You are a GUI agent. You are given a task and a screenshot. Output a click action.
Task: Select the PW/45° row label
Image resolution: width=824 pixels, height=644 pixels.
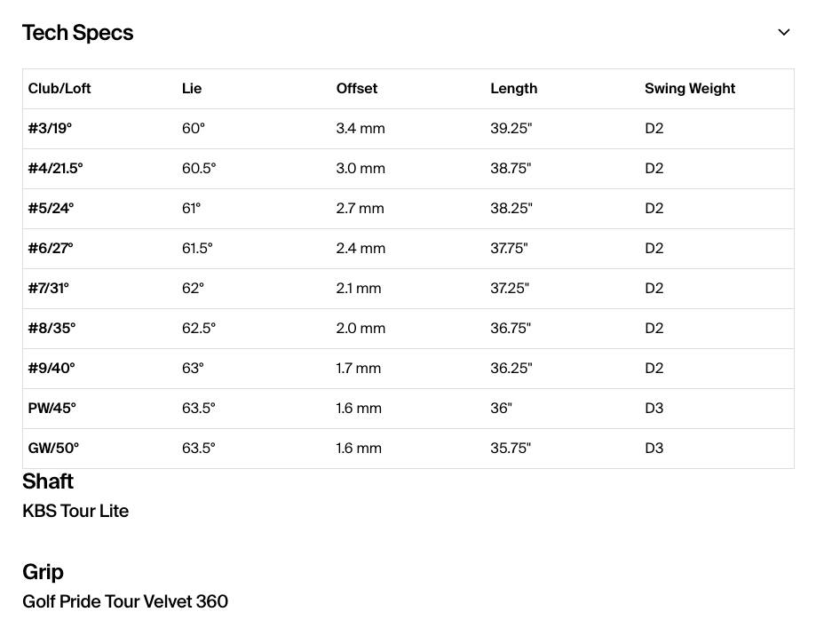(x=52, y=408)
